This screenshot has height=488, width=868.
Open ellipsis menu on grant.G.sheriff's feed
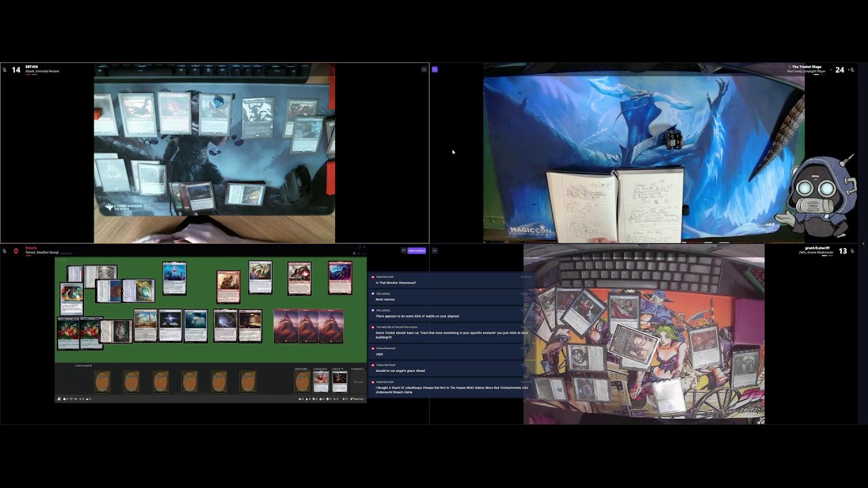point(435,250)
